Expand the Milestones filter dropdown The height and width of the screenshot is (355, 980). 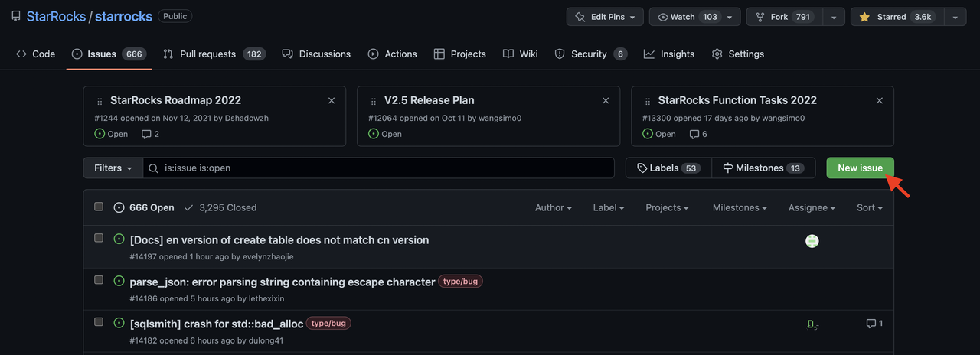pyautogui.click(x=740, y=207)
